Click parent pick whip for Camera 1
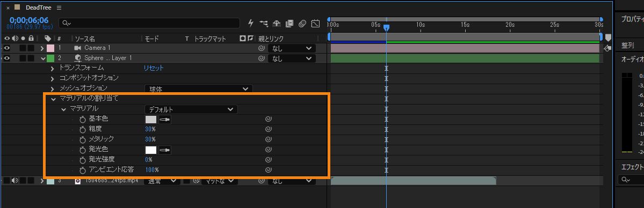The width and height of the screenshot is (644, 208). click(261, 48)
